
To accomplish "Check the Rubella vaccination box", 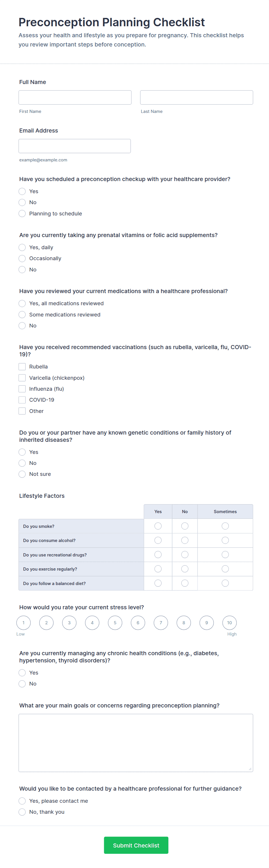I will coord(22,367).
